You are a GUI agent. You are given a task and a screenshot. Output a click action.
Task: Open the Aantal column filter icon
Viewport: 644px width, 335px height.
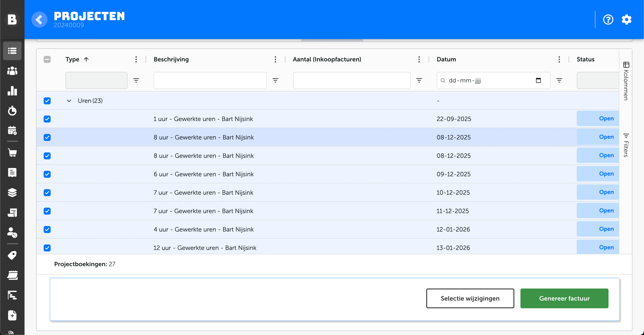[419, 80]
